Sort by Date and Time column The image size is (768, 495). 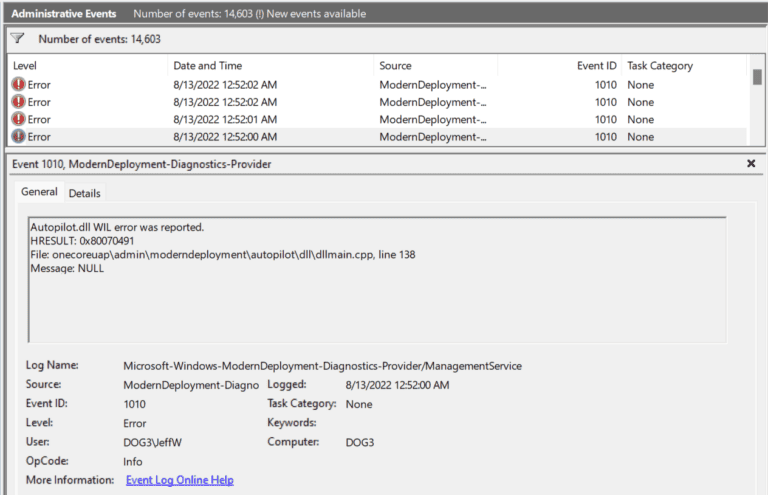click(x=270, y=66)
